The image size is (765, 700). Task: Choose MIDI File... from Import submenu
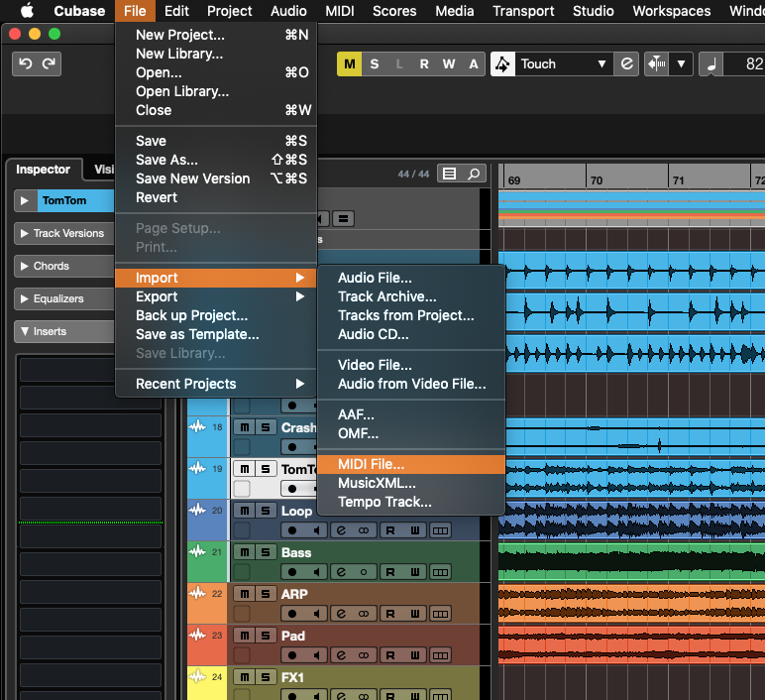point(411,464)
